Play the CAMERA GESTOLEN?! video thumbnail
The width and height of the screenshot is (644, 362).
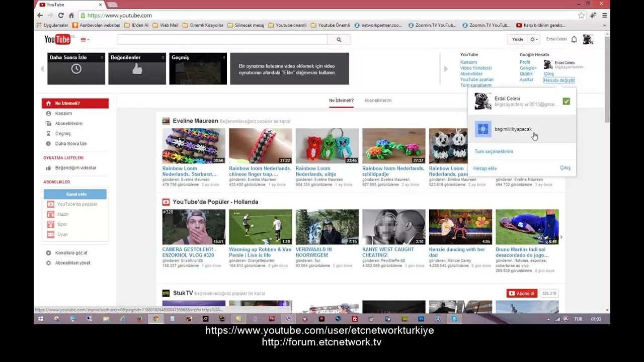[194, 227]
